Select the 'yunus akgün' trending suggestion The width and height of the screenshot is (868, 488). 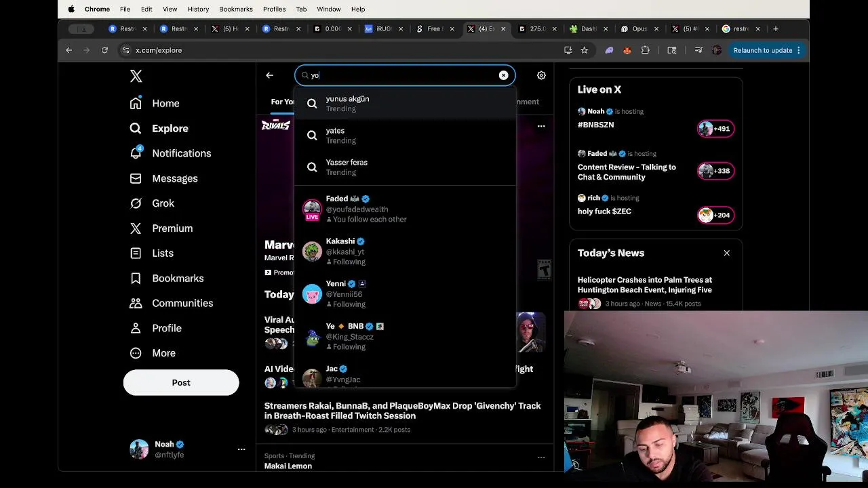pos(405,104)
